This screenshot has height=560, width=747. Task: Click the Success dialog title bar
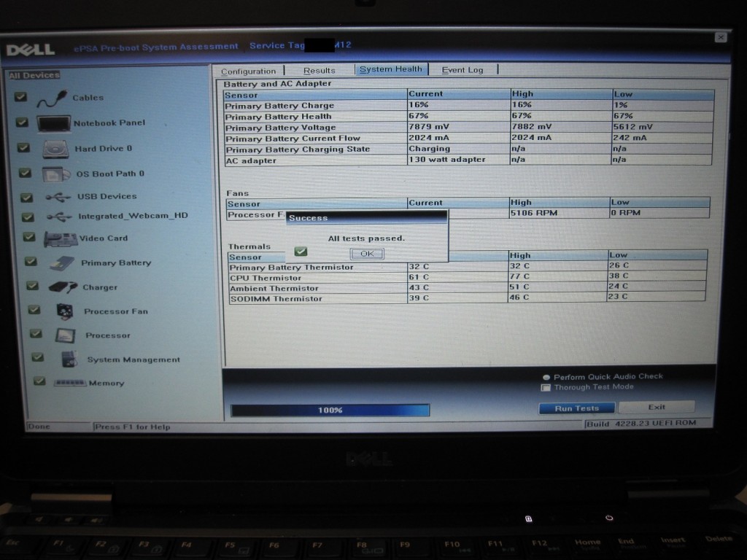pos(367,218)
